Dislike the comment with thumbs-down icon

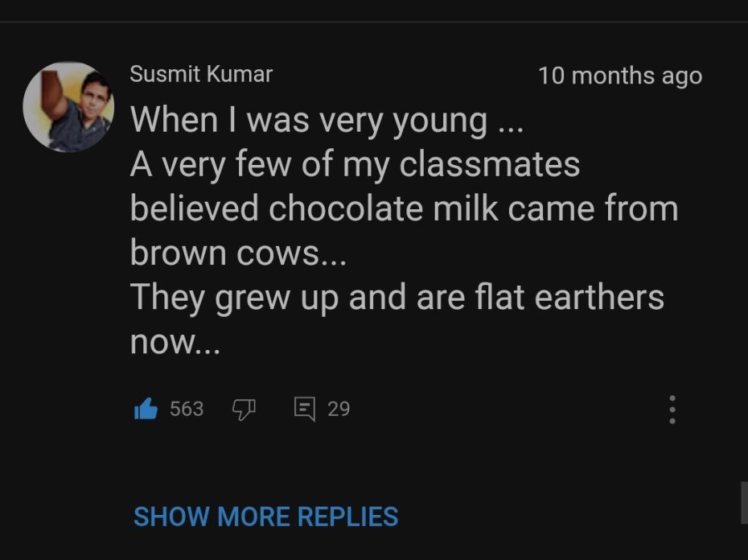tap(243, 410)
